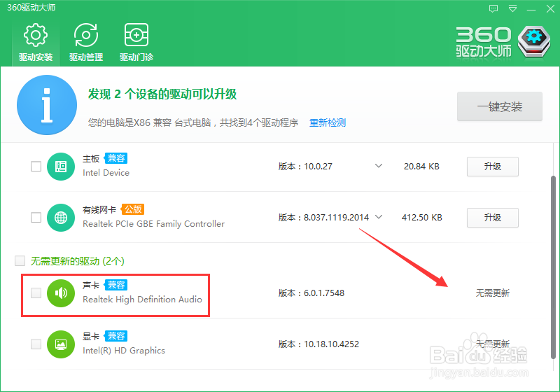Viewport: 560px width, 392px height.
Task: Check the 有线网卡 Realtek PCIe checkbox
Action: pyautogui.click(x=36, y=218)
